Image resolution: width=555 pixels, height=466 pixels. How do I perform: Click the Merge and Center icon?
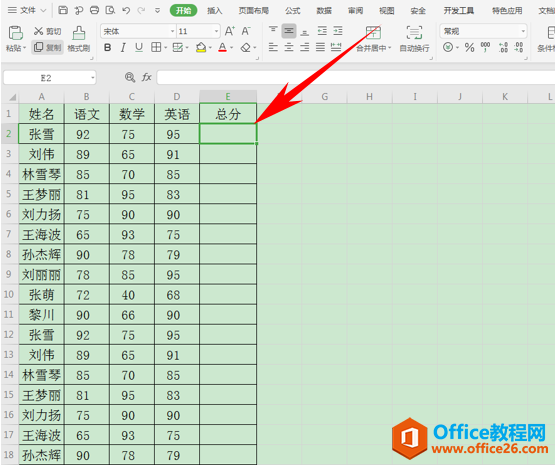tap(373, 33)
